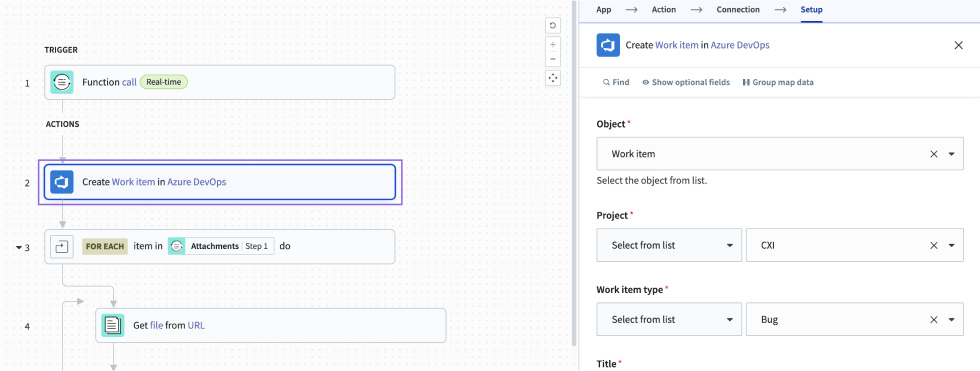Click 'Azure DevOps' link in panel header
980x371 pixels.
point(740,45)
